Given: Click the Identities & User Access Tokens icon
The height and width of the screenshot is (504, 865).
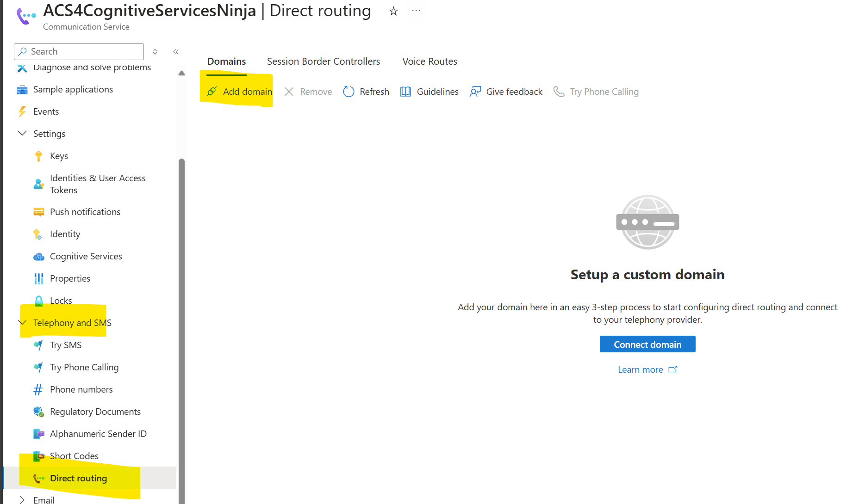Looking at the screenshot, I should 38,184.
